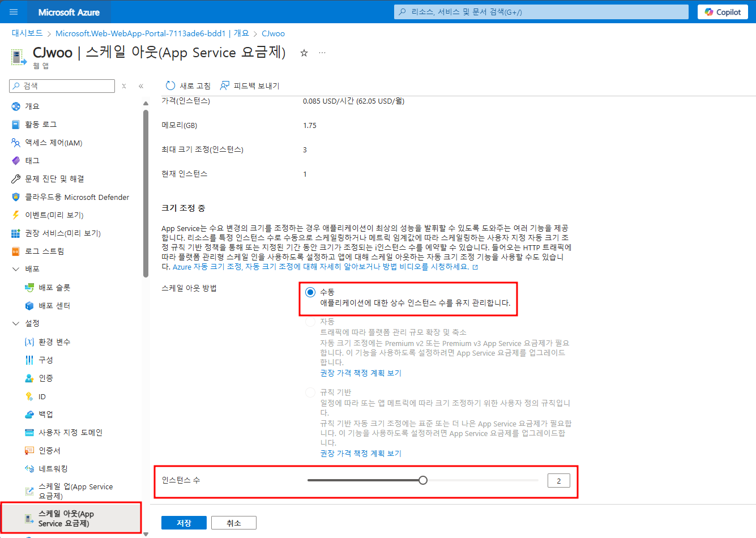Screen dimensions: 756x538
Task: Click the sidebar scroll down arrow
Action: [x=146, y=533]
